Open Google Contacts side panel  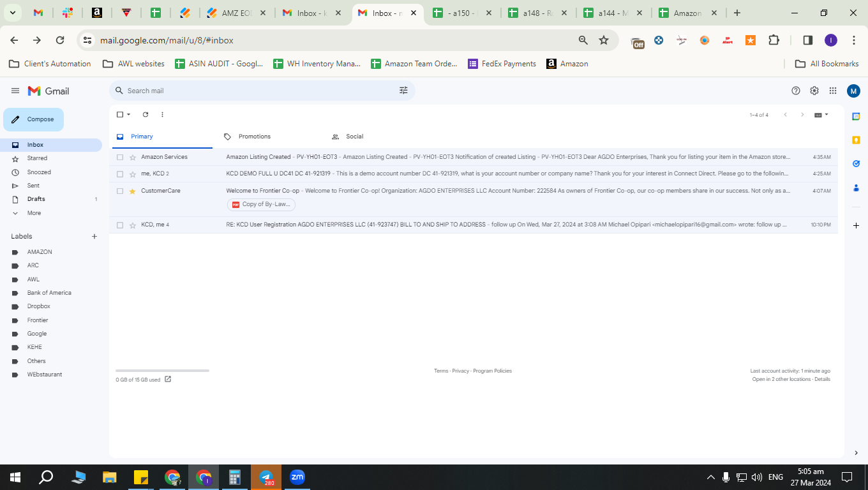(856, 188)
